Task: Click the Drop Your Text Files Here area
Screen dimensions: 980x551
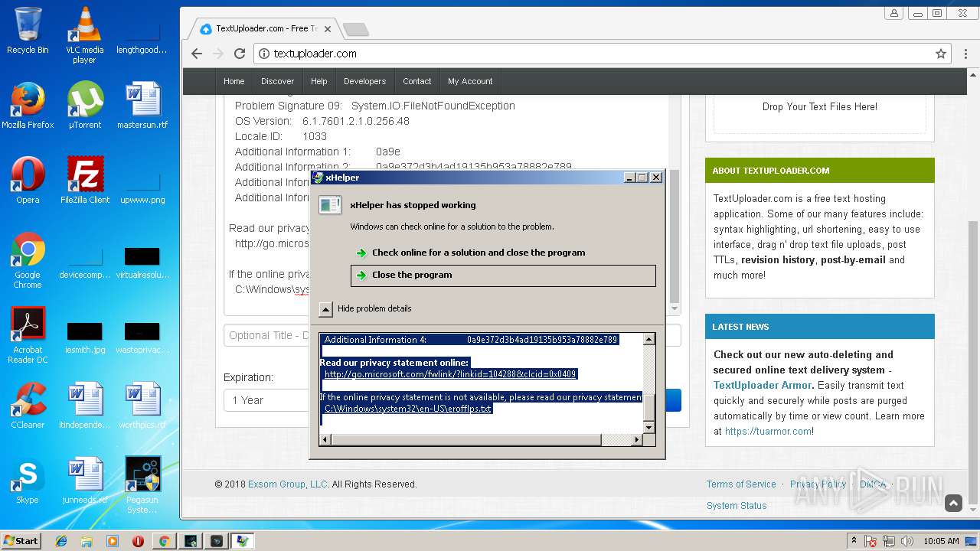Action: pos(819,107)
